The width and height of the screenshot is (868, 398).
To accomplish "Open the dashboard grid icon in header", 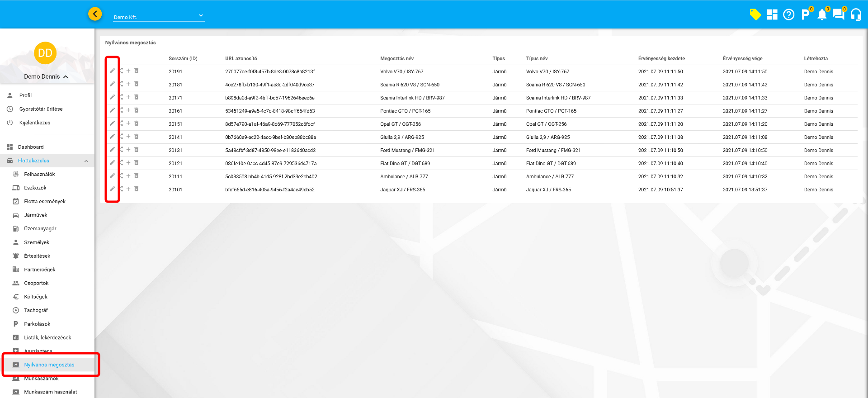I will [x=772, y=15].
